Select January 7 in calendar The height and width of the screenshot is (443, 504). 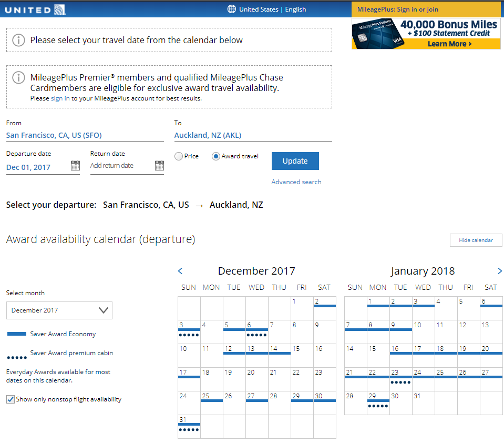click(356, 331)
